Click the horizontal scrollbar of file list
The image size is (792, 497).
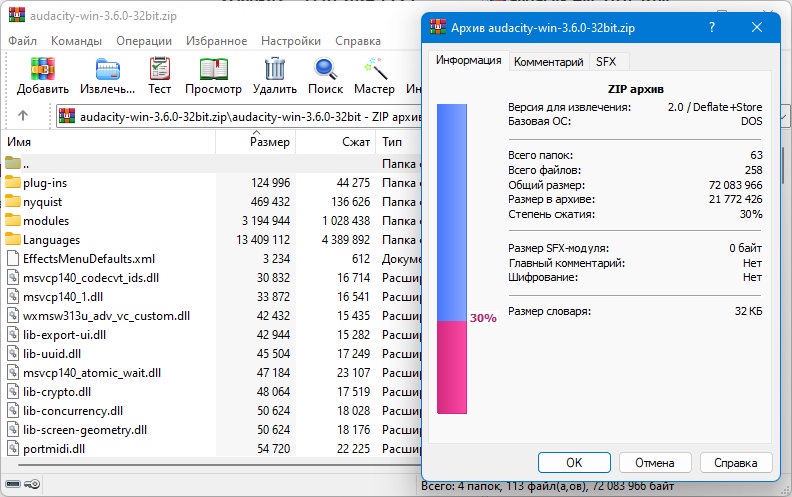tap(220, 465)
